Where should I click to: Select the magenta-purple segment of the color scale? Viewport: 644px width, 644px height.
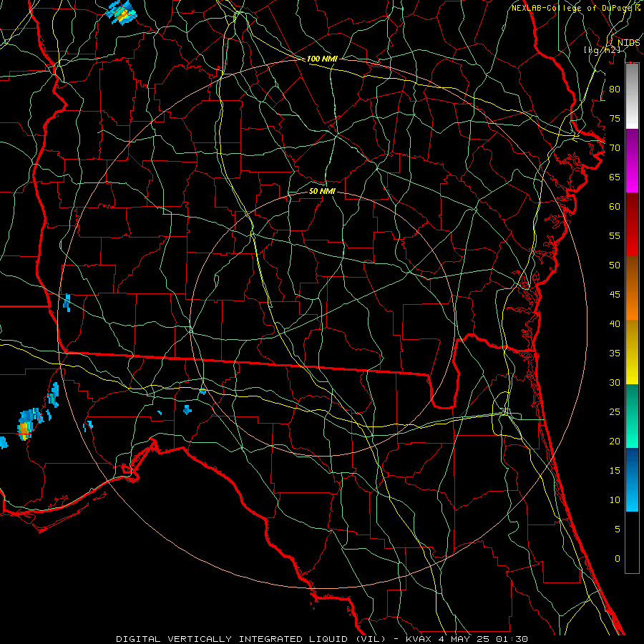[x=632, y=160]
